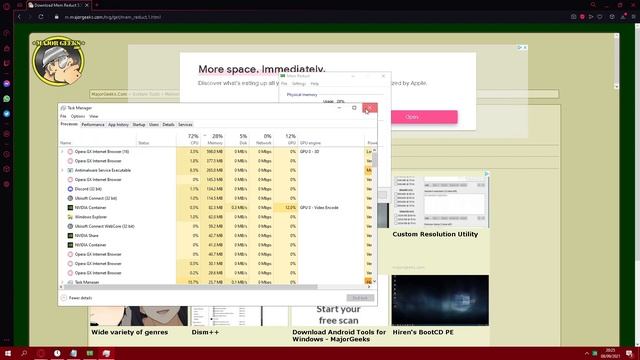640x360 pixels.
Task: Open the search tabs magnifier icon
Action: 593,5
